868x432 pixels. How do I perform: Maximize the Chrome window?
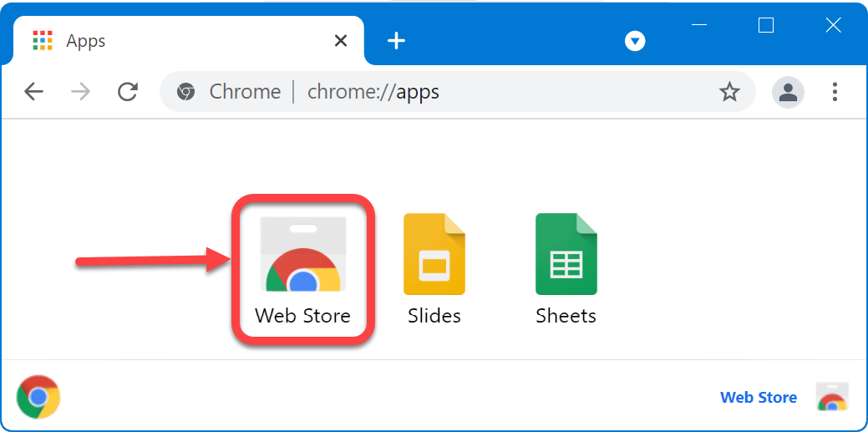[766, 25]
